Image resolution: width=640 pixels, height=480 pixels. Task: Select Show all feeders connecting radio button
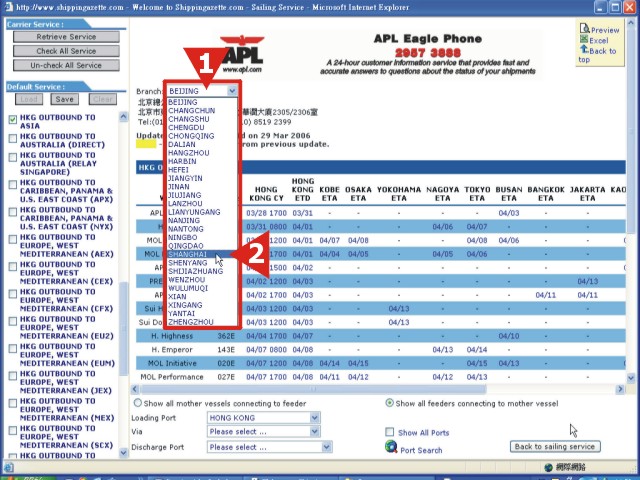coord(389,403)
